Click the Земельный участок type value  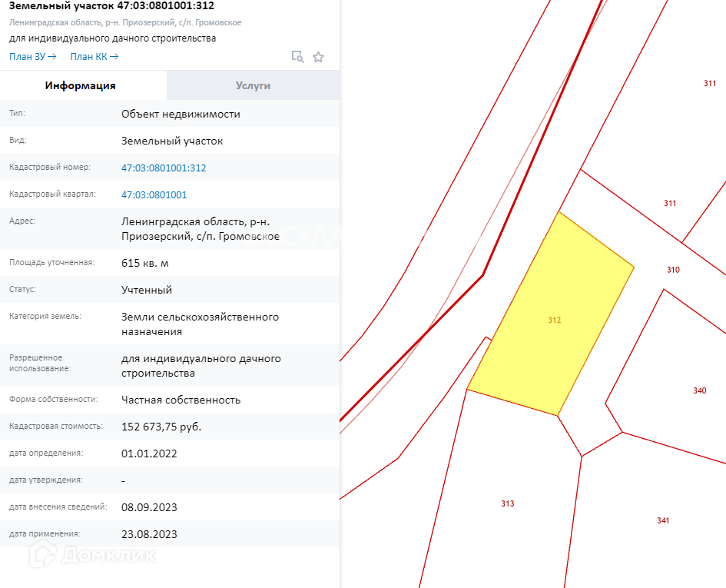tap(172, 141)
